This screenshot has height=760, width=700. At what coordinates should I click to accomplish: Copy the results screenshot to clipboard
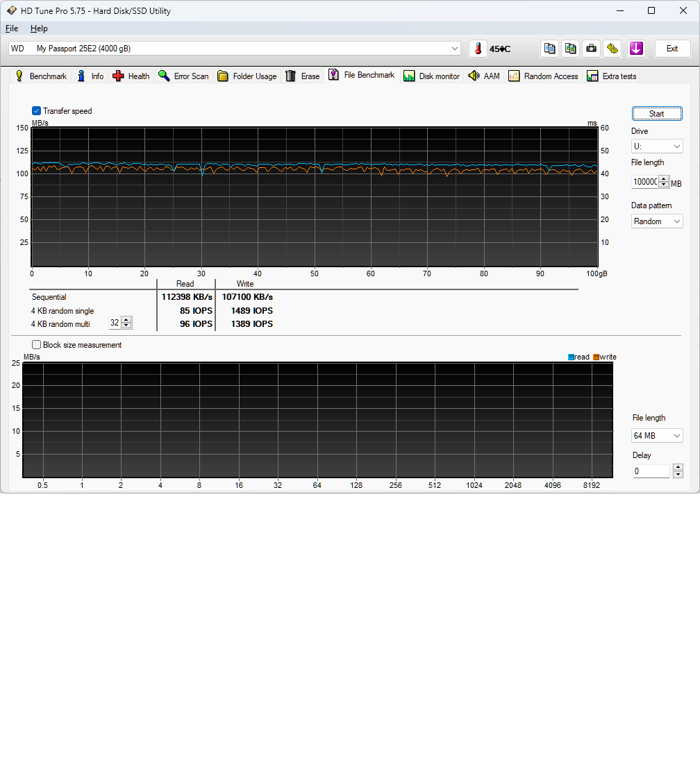pos(571,49)
